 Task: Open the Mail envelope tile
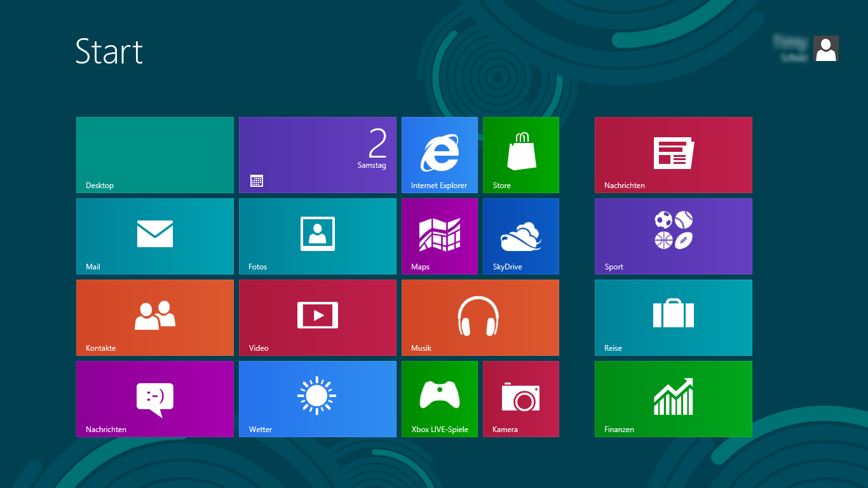[155, 236]
